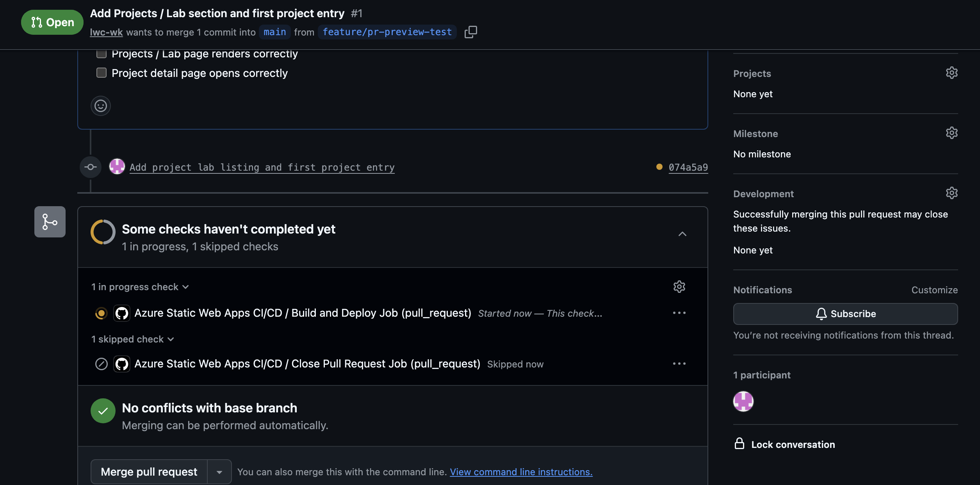
Task: Click the Projects gear icon in sidebar
Action: coord(951,73)
